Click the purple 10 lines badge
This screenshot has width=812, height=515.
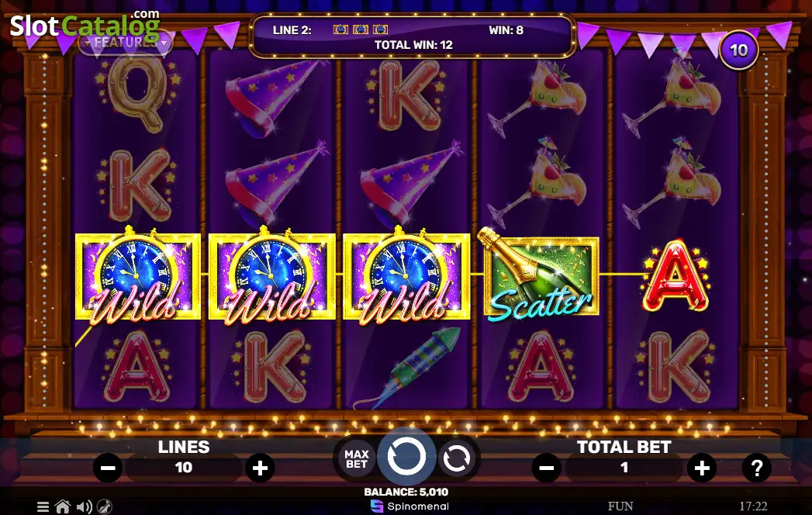(x=738, y=50)
